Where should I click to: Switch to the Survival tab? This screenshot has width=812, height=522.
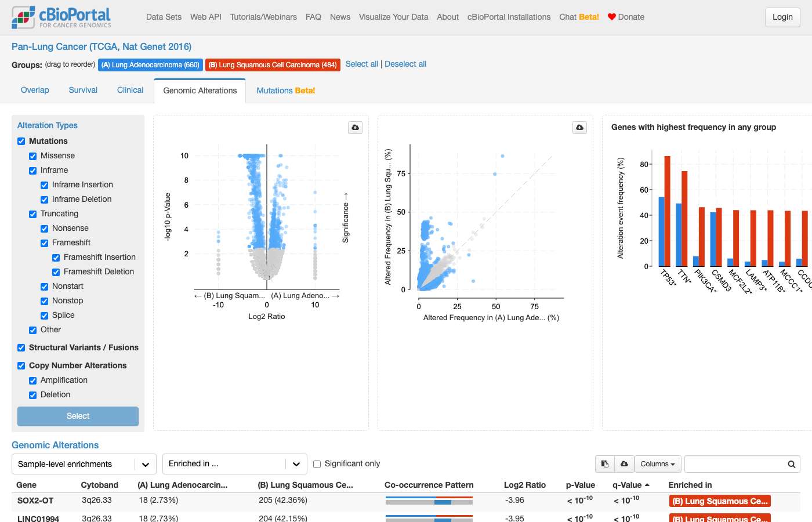pos(83,90)
